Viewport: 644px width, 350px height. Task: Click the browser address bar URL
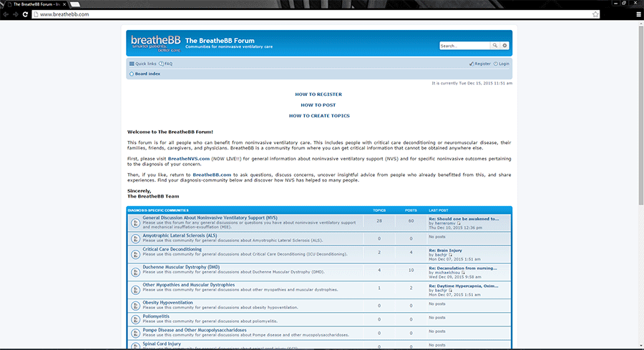(64, 14)
